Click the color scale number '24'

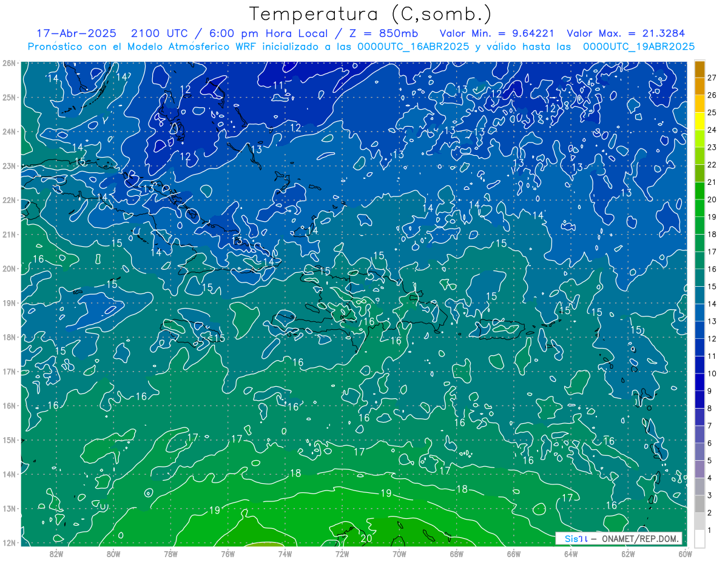pyautogui.click(x=712, y=130)
